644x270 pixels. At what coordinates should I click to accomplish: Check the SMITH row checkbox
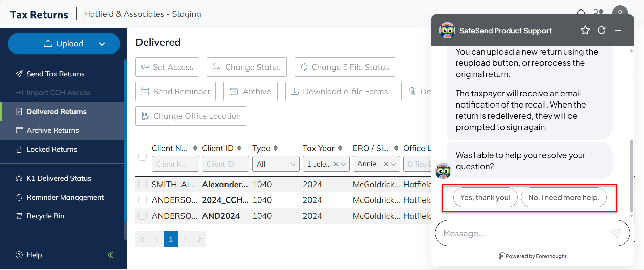click(143, 184)
